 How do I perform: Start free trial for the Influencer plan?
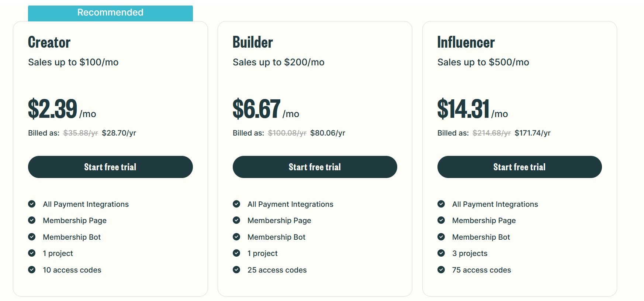519,167
